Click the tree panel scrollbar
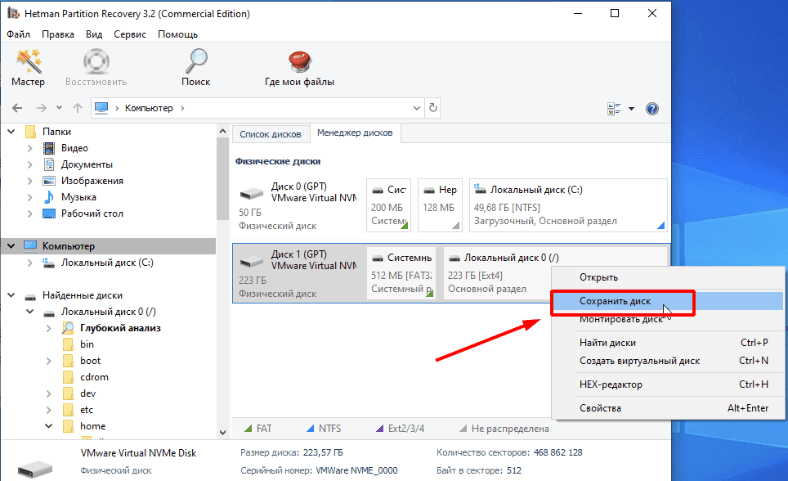788x481 pixels. tap(223, 178)
